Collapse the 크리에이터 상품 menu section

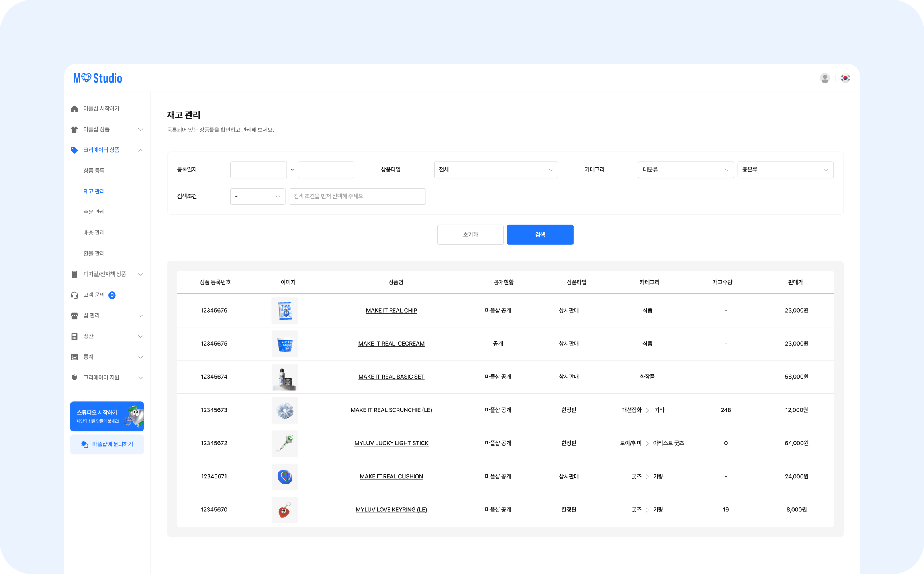141,150
